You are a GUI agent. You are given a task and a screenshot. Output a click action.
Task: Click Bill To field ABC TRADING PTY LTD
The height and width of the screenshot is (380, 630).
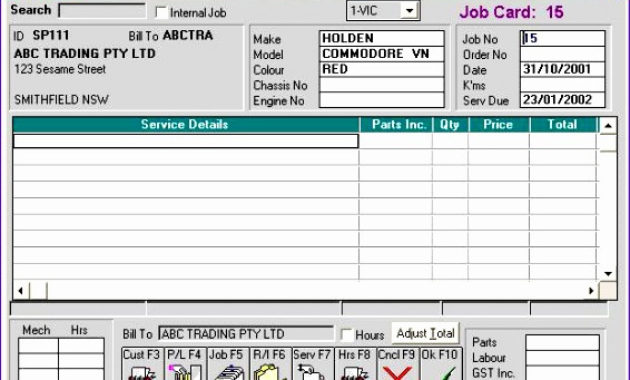point(246,334)
